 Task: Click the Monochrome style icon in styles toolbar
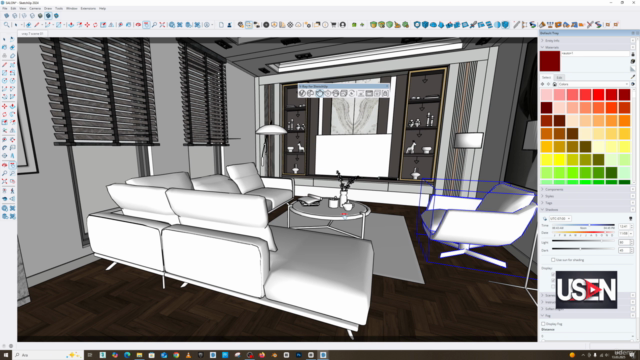pyautogui.click(x=56, y=16)
